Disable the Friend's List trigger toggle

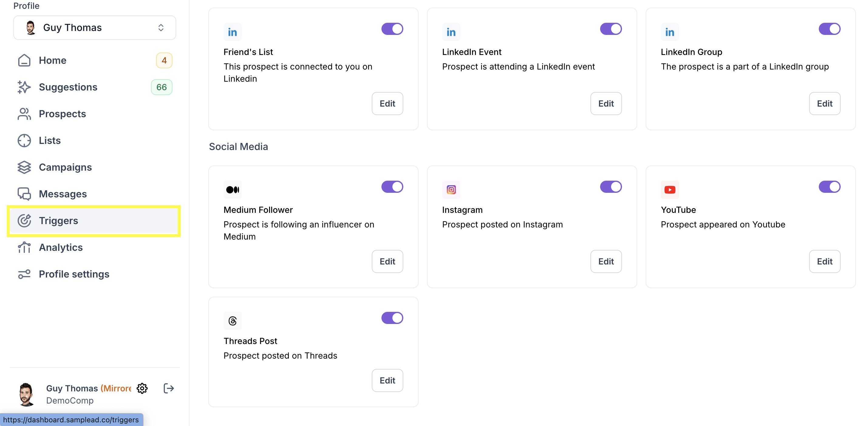tap(392, 29)
